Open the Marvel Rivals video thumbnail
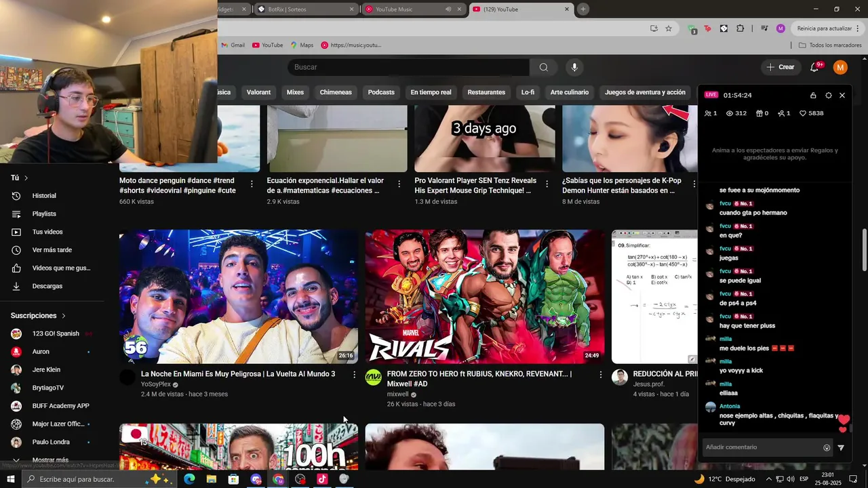This screenshot has height=488, width=868. tap(485, 297)
